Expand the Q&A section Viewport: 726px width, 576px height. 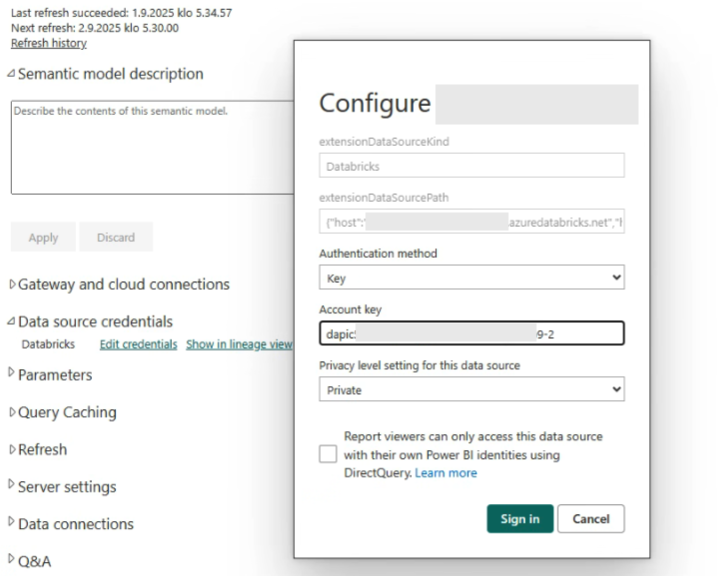click(x=34, y=561)
